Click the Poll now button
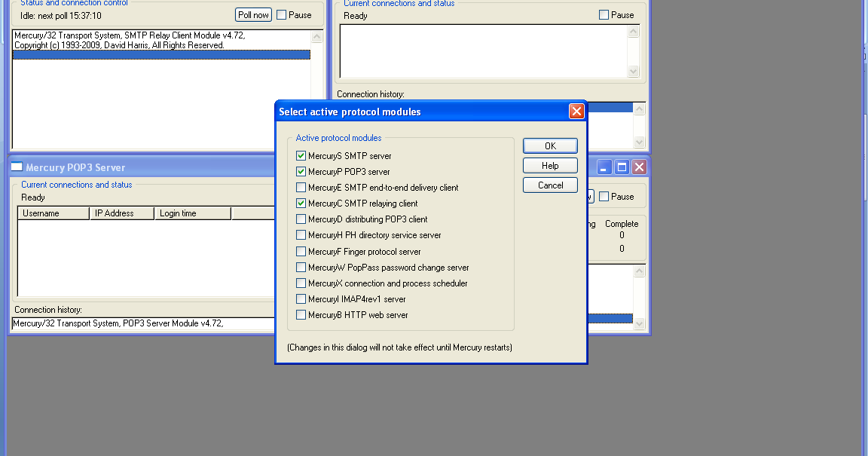The image size is (868, 456). 253,15
